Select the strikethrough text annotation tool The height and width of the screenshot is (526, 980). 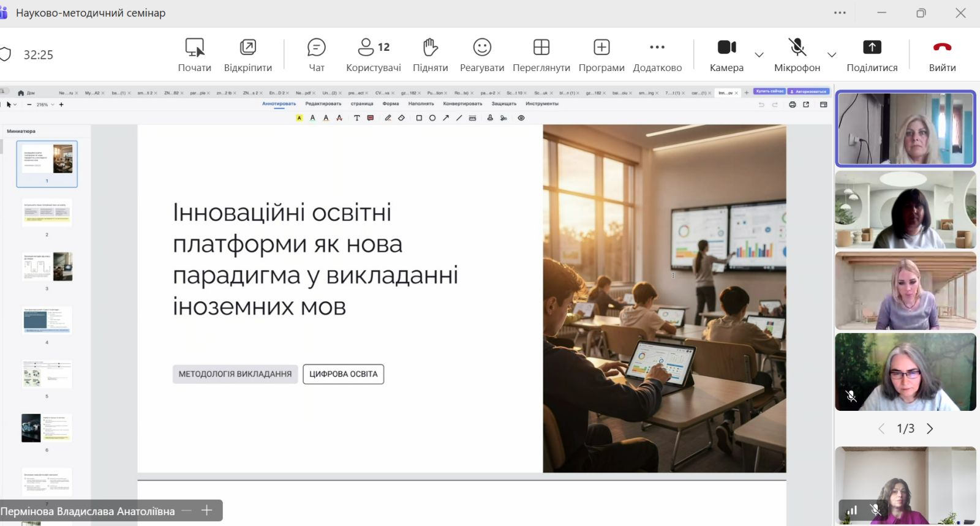[x=339, y=118]
